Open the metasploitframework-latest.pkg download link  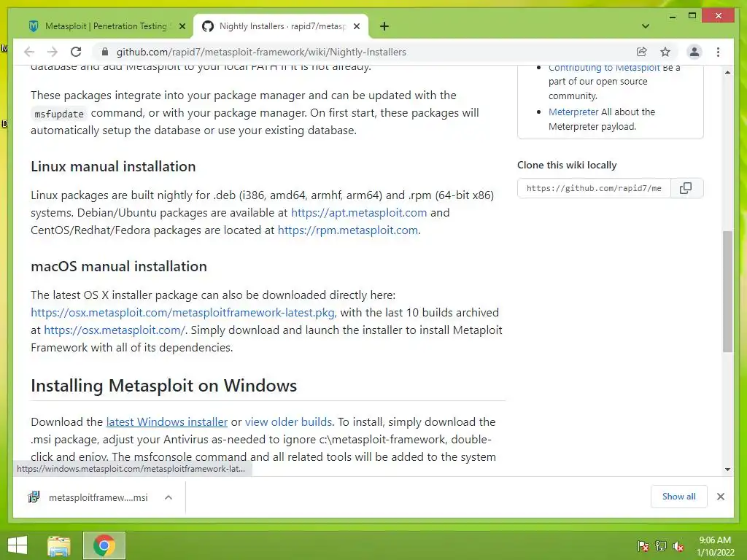(183, 312)
